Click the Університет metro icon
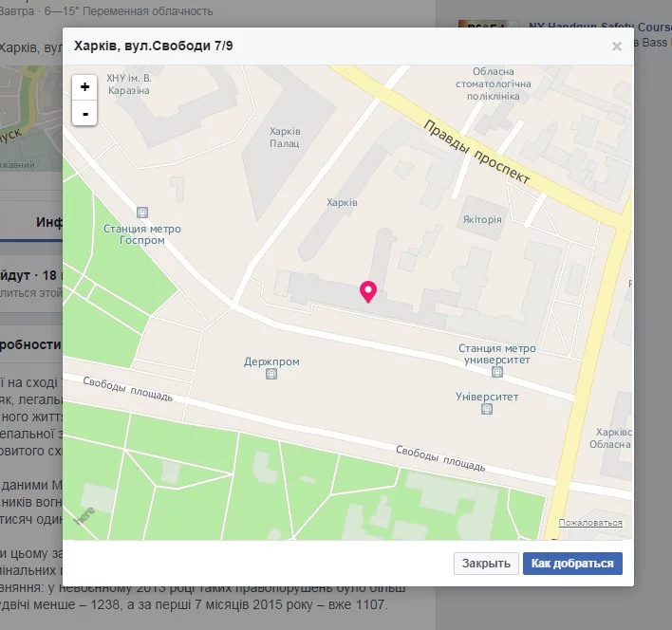672x630 pixels. point(487,409)
